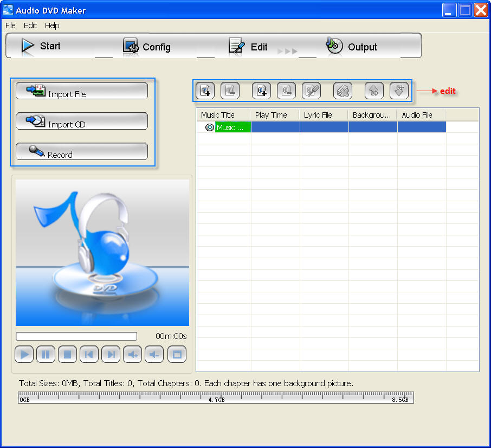Click the Move Up icon

click(x=374, y=91)
